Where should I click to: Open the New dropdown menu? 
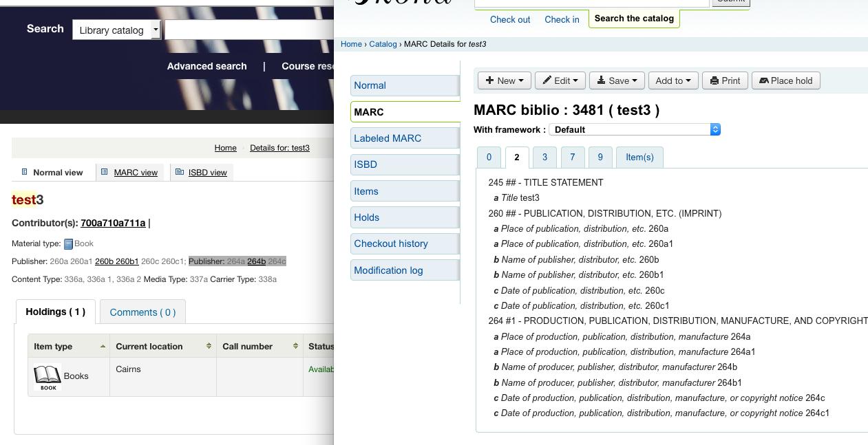(x=504, y=80)
